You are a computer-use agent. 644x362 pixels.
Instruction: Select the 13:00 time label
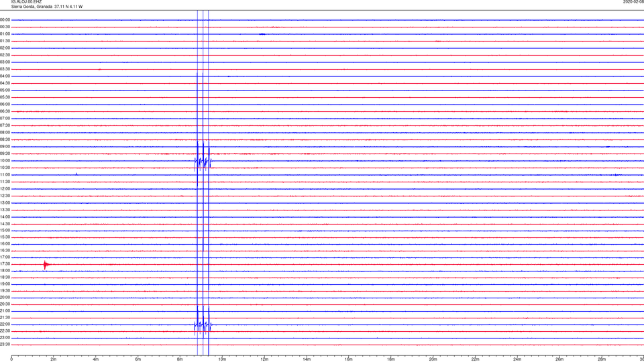tap(5, 202)
